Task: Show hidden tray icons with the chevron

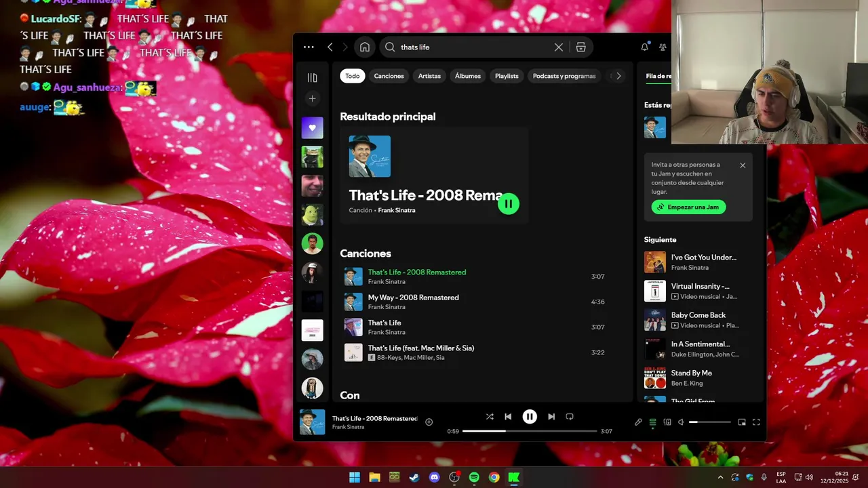Action: [720, 477]
